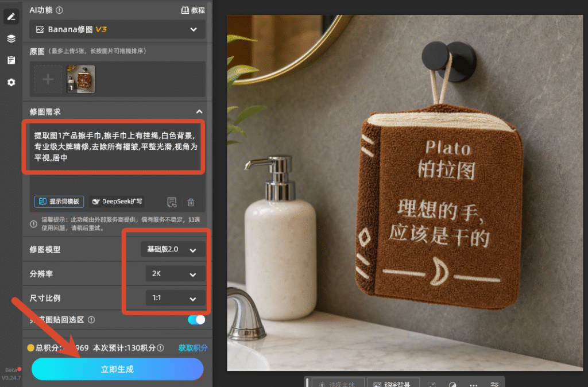Click the three-dots more icon in bottom toolbar

(474, 385)
